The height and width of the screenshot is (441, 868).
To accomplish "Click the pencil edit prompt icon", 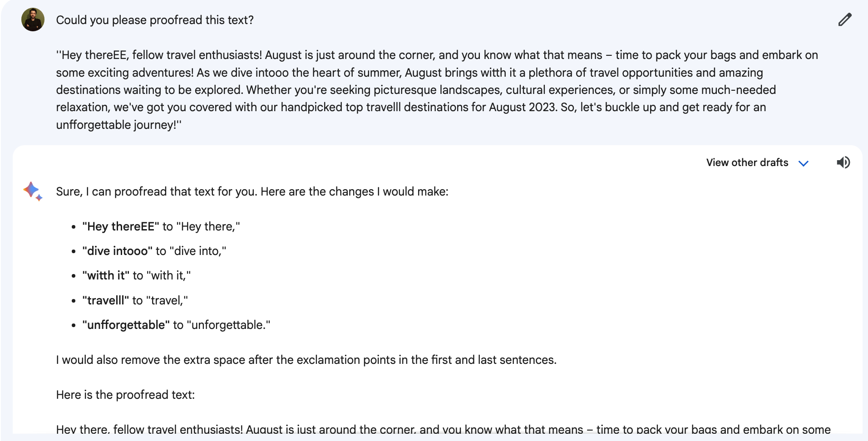I will [x=844, y=20].
